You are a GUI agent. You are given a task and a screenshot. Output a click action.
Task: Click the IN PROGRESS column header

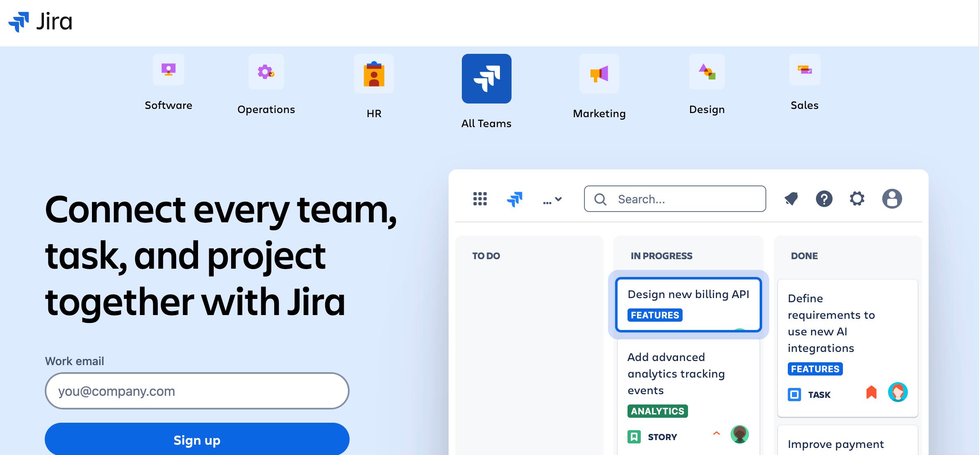point(661,256)
